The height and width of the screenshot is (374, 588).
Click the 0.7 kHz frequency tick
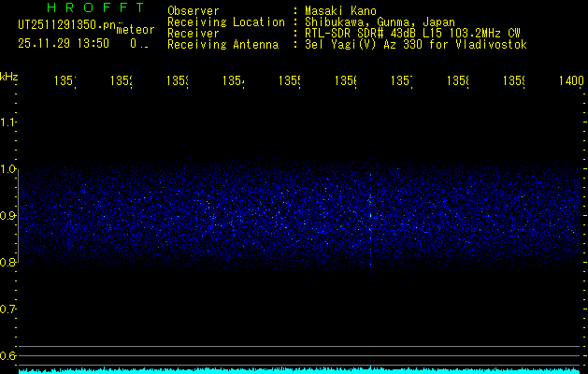[x=8, y=309]
